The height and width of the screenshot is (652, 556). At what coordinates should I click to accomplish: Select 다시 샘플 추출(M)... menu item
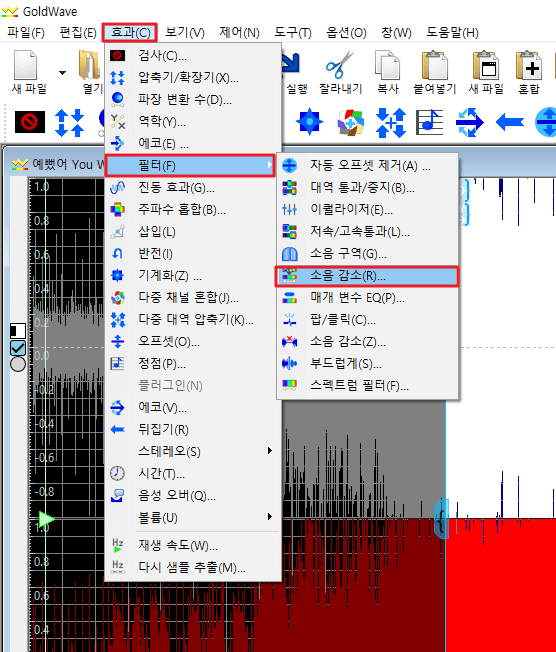point(193,567)
